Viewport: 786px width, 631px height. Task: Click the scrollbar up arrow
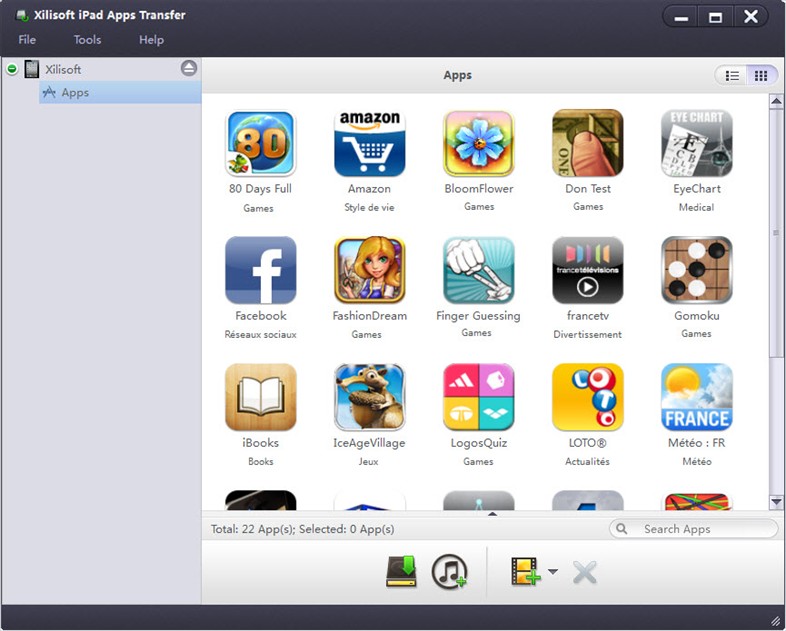pyautogui.click(x=776, y=101)
